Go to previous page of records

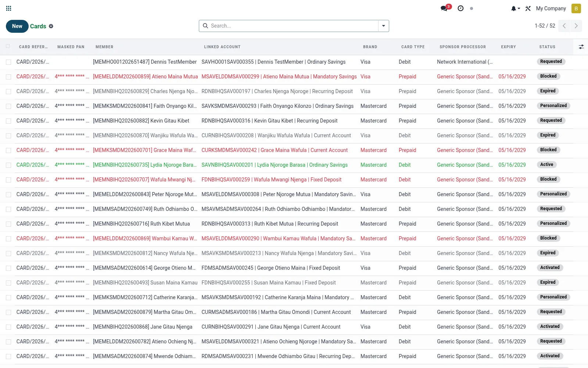point(564,26)
